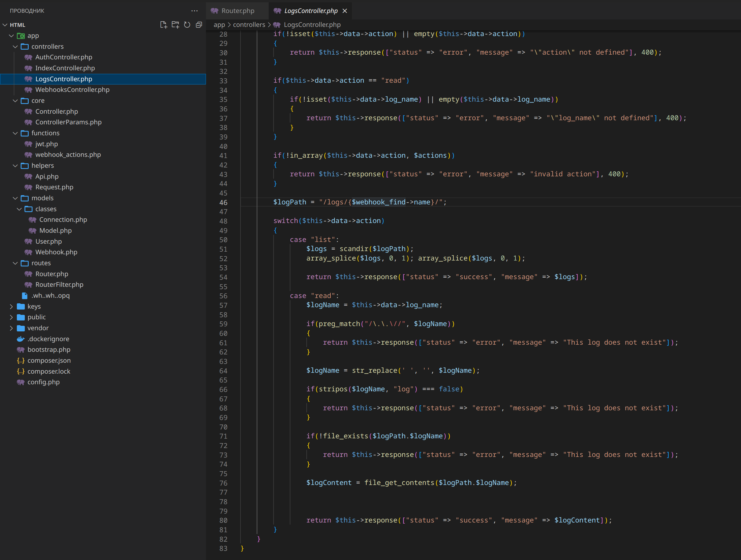Open composer.lock file

(49, 372)
